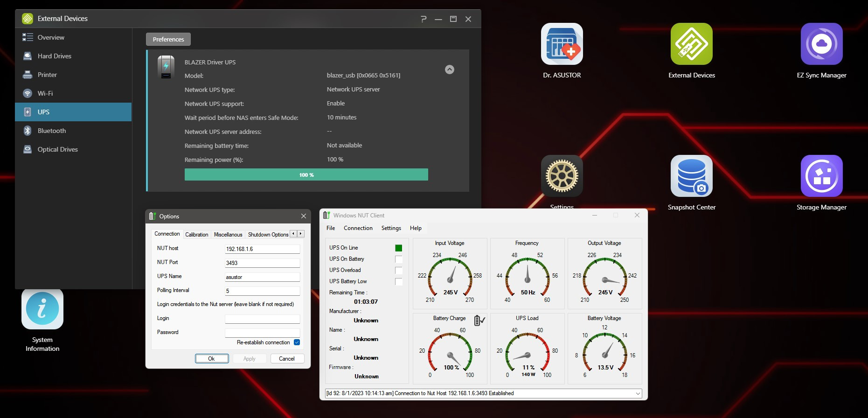This screenshot has width=868, height=418.
Task: Open Help menu in NUT Client
Action: (416, 228)
